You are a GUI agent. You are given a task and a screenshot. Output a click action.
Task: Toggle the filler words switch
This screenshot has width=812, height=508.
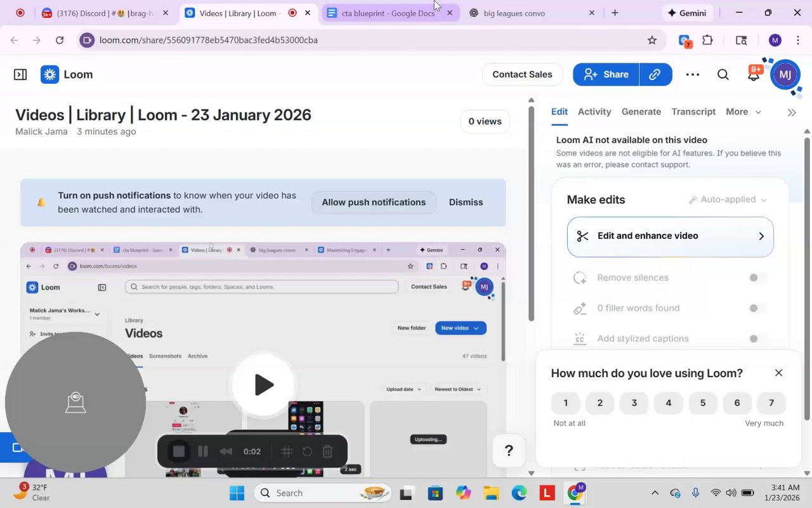(x=758, y=308)
